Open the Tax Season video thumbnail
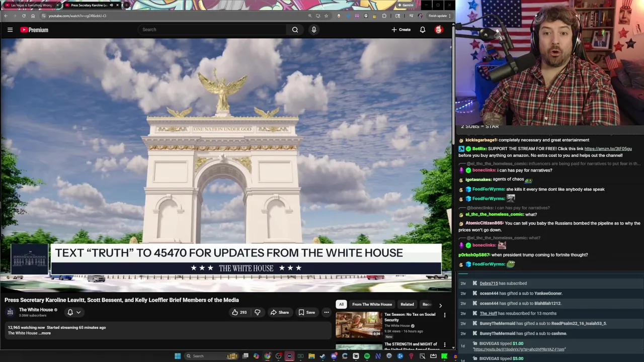Screen dimensions: 644x362 click(359, 324)
